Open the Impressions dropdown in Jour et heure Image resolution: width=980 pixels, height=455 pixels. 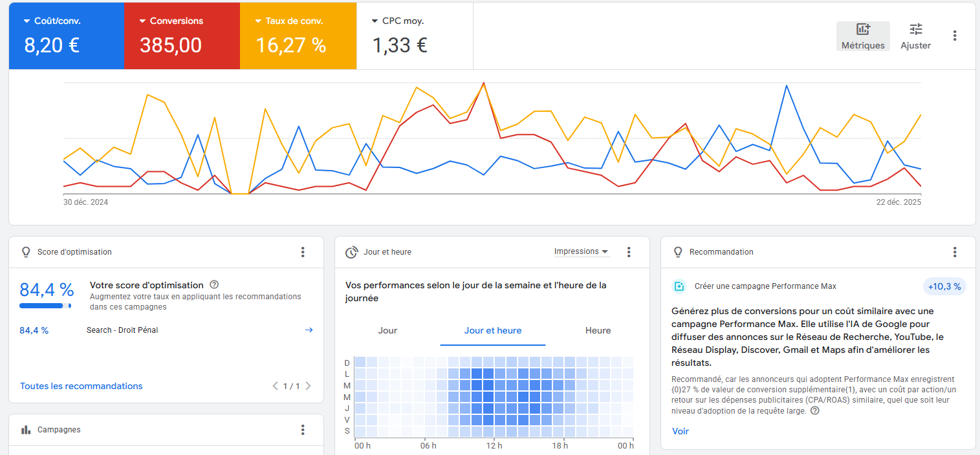click(581, 251)
